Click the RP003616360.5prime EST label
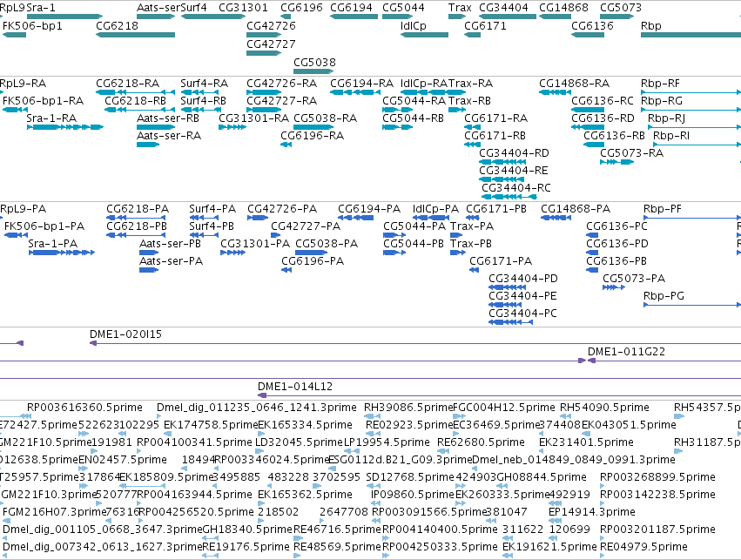The height and width of the screenshot is (560, 741). (84, 408)
